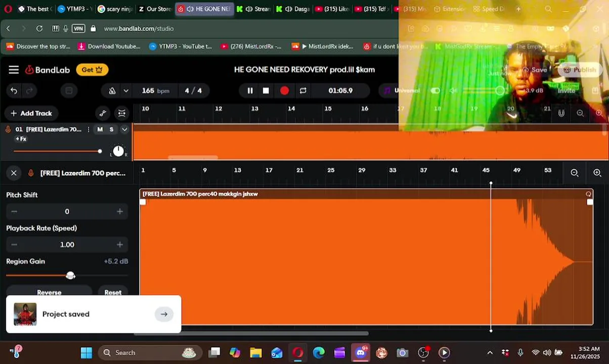Viewport: 609px width, 364px height.
Task: Switch to the The best browser tab
Action: tap(34, 9)
